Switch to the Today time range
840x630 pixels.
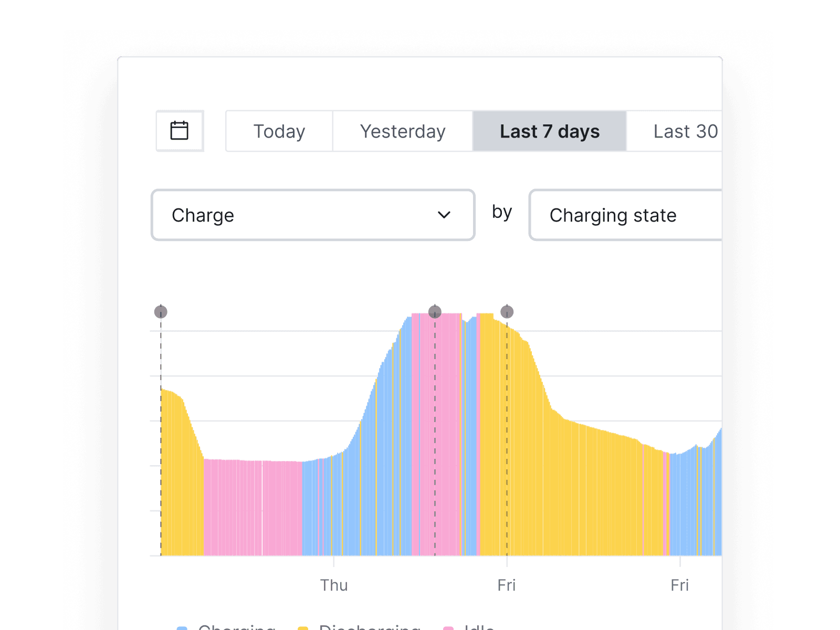tap(279, 131)
